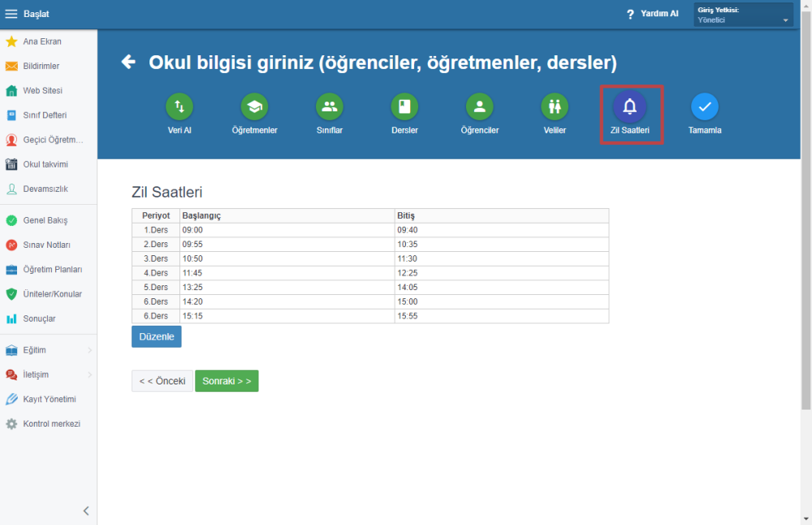812x525 pixels.
Task: Click the Üniteler/Konular shield icon
Action: 11,294
